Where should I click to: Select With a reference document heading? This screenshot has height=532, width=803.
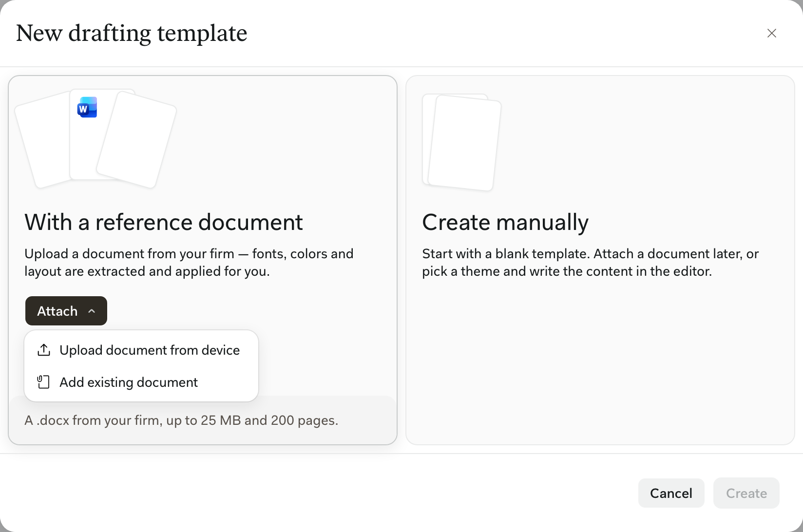[x=164, y=222]
